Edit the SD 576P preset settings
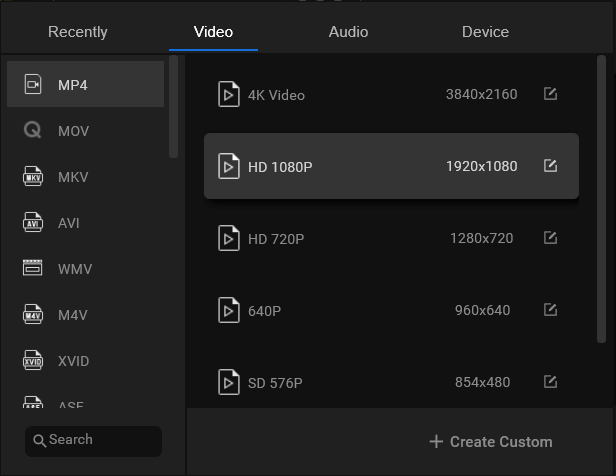The image size is (616, 476). (550, 381)
